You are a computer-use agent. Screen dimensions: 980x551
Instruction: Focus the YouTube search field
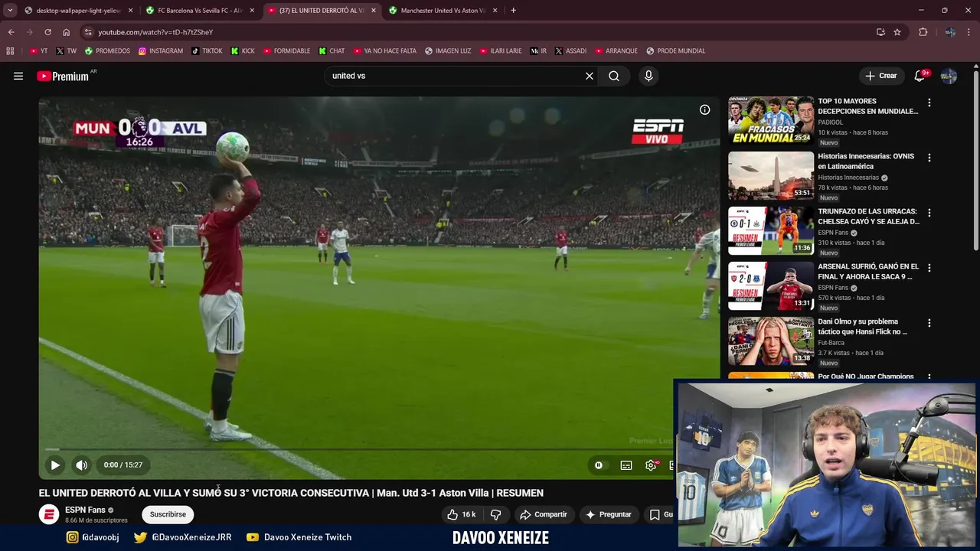[456, 76]
